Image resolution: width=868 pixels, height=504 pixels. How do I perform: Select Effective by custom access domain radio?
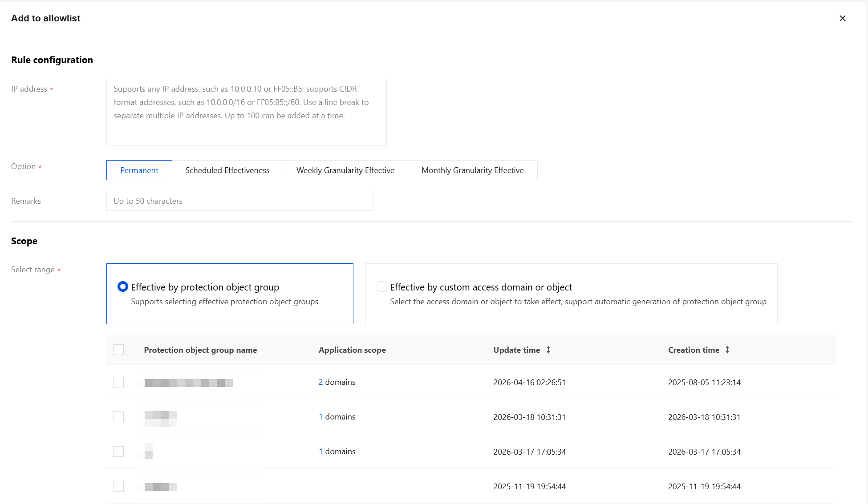tap(381, 287)
